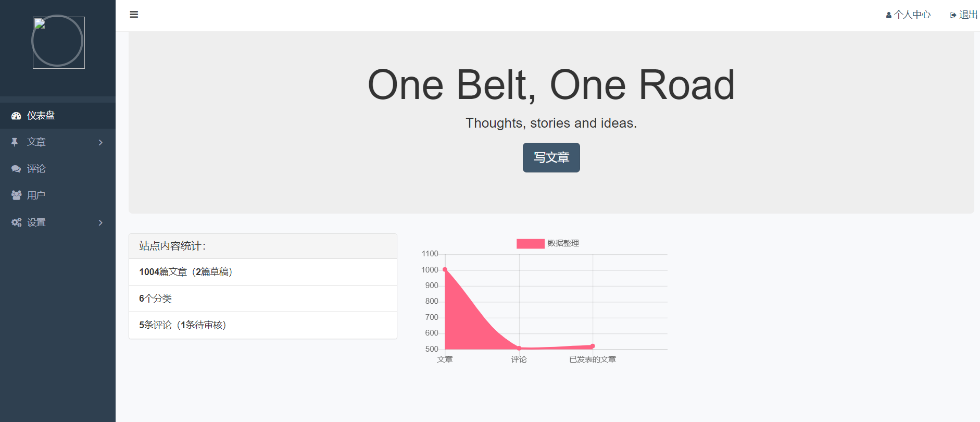Open the 仪表盘 menu item
The width and height of the screenshot is (980, 422).
[41, 116]
